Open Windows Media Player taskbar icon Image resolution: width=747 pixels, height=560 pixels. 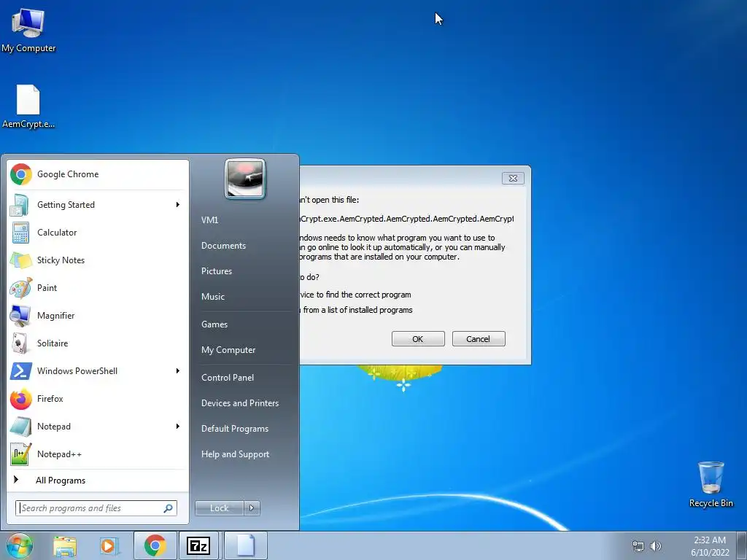tap(109, 545)
